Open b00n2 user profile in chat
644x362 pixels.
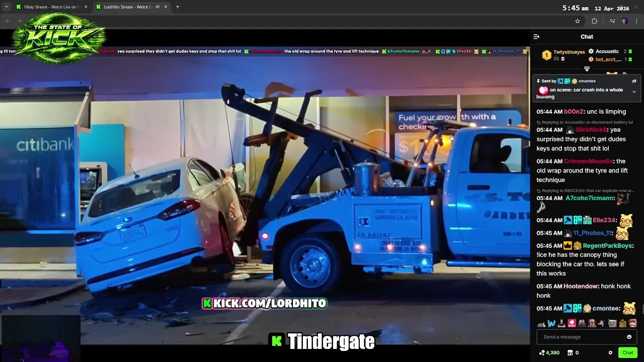[574, 112]
